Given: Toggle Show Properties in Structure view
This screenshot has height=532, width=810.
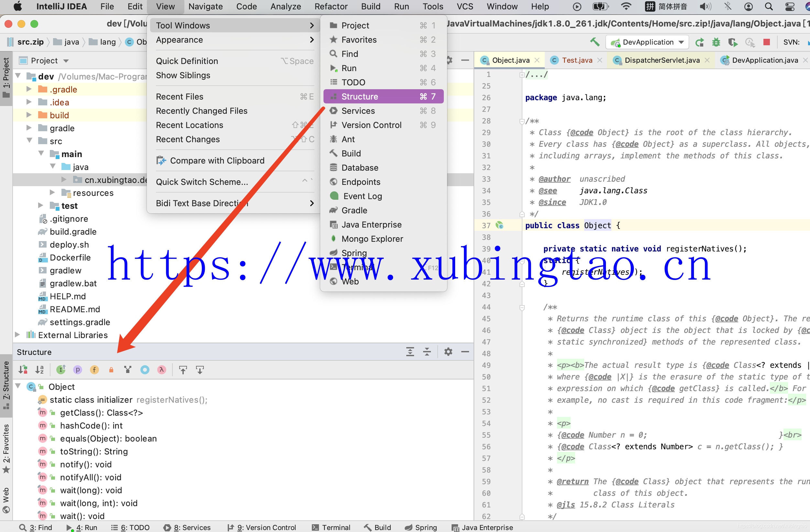Looking at the screenshot, I should pos(78,370).
